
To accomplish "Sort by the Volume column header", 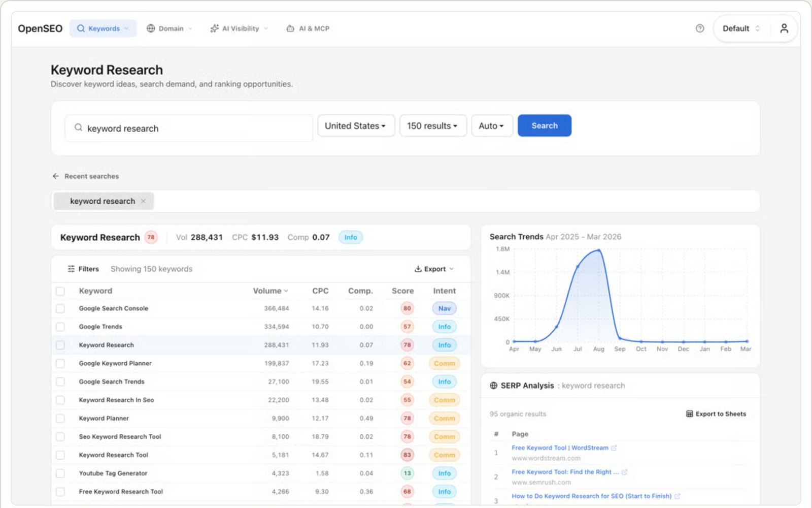I will click(270, 291).
